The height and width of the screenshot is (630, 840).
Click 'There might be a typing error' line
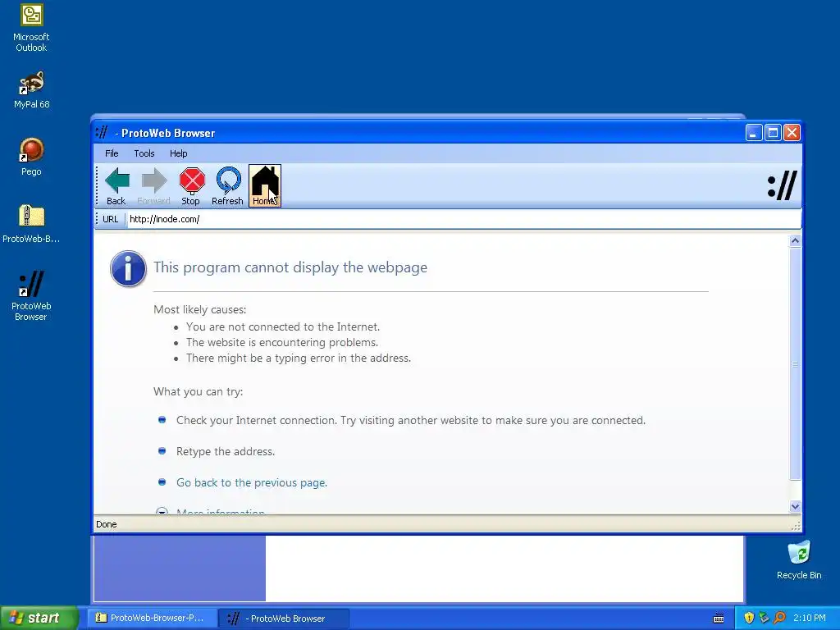pos(299,358)
